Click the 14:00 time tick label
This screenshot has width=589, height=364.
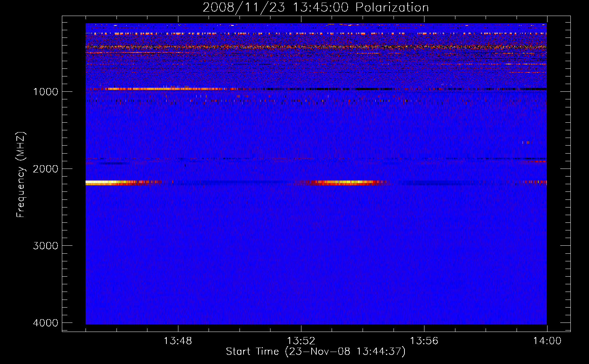(x=547, y=341)
